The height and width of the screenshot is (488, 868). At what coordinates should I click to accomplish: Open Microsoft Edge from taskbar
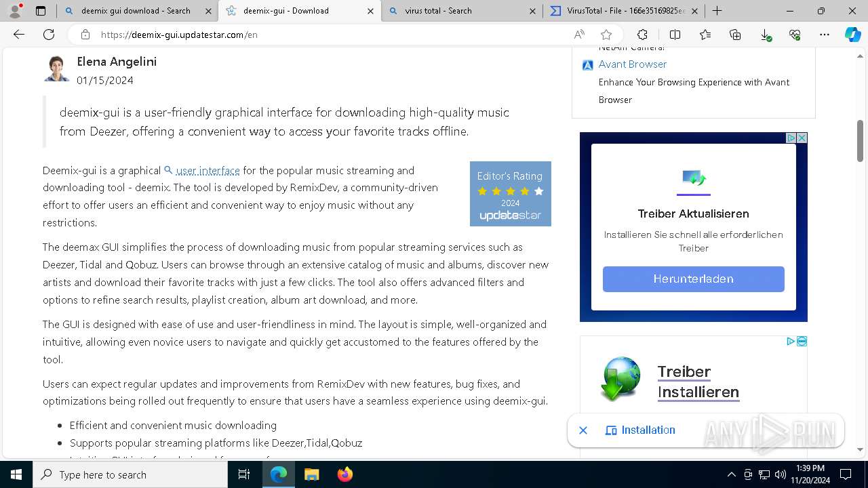(x=279, y=474)
